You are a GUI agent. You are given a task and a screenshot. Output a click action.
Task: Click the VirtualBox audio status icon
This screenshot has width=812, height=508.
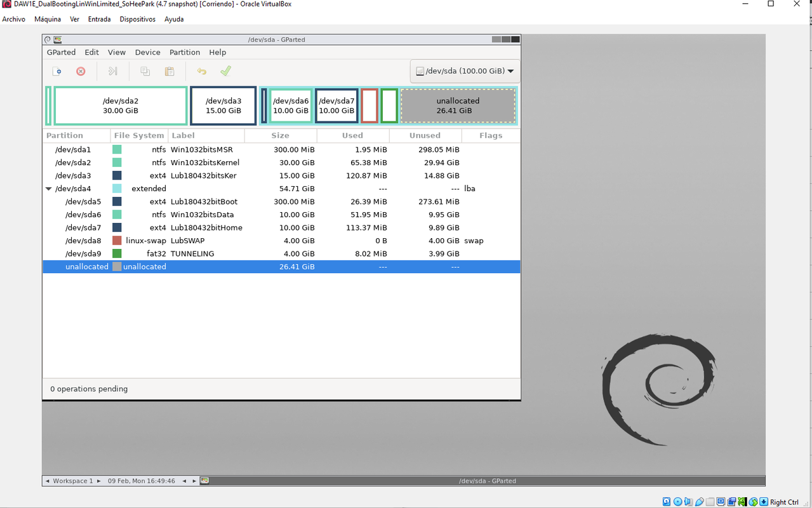pyautogui.click(x=688, y=502)
